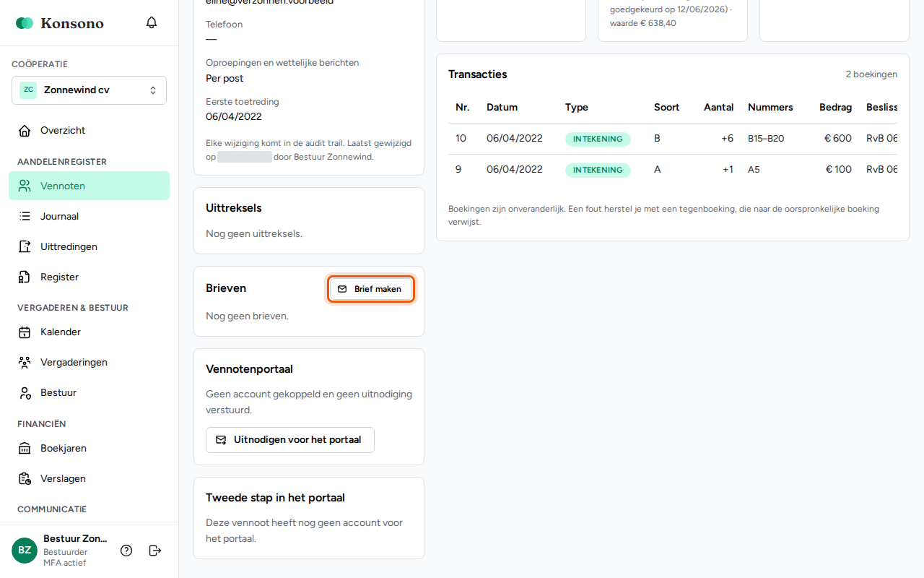Click the Kalender calendar icon
Viewport: 924px width, 578px height.
point(25,332)
